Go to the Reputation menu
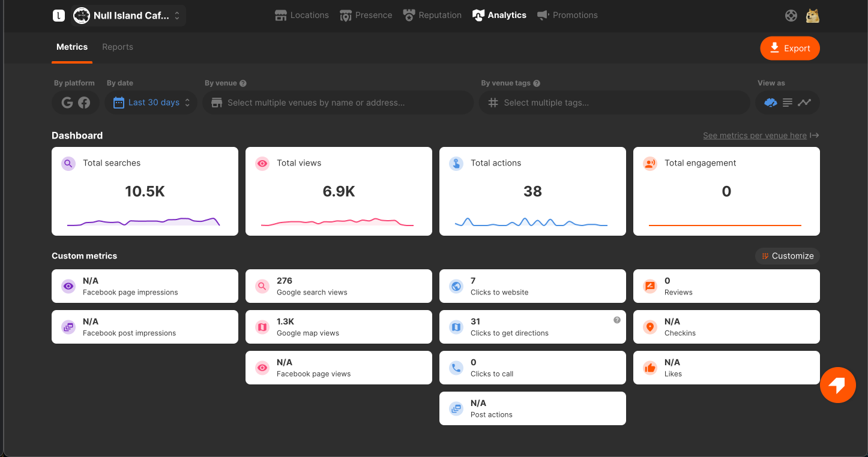The width and height of the screenshot is (868, 457). [432, 16]
